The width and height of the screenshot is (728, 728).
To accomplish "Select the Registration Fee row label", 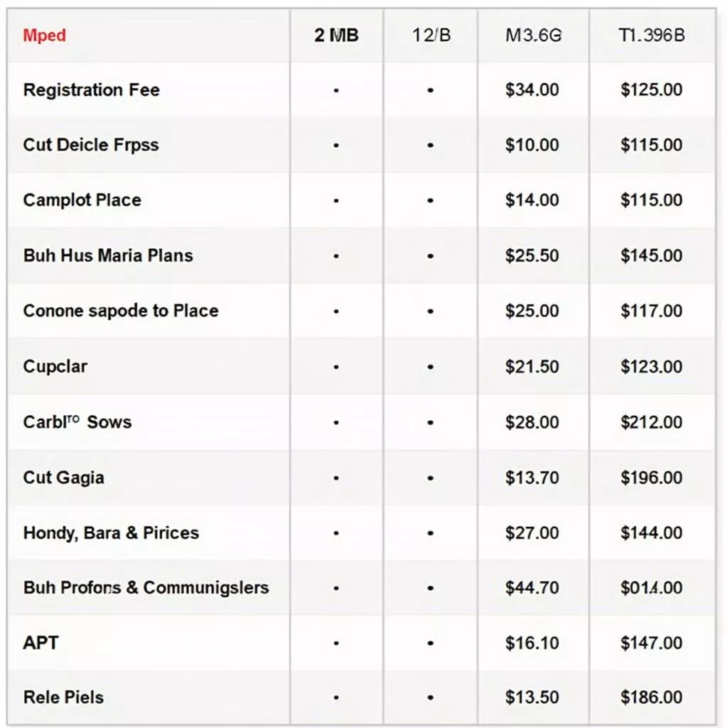I will [x=91, y=90].
